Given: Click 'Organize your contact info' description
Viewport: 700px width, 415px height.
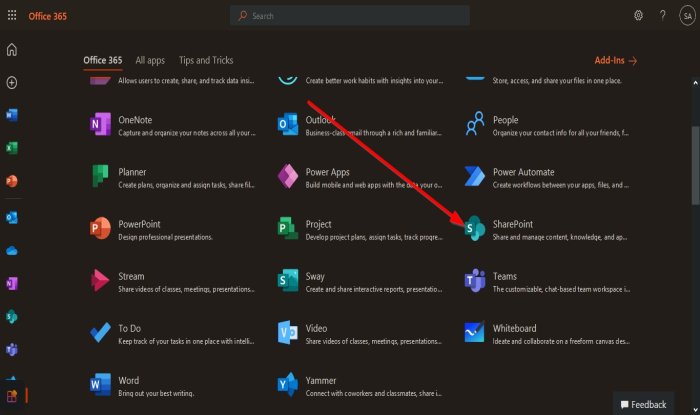Looking at the screenshot, I should pyautogui.click(x=561, y=133).
